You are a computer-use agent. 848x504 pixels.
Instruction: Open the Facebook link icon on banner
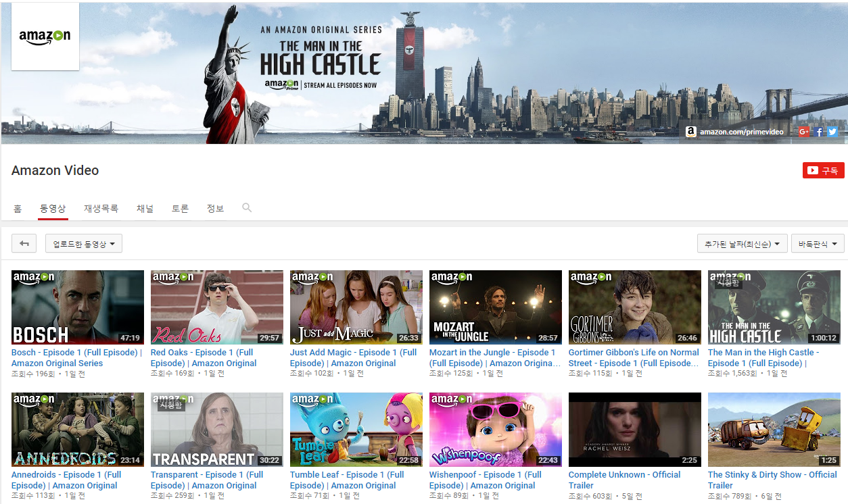tap(819, 132)
